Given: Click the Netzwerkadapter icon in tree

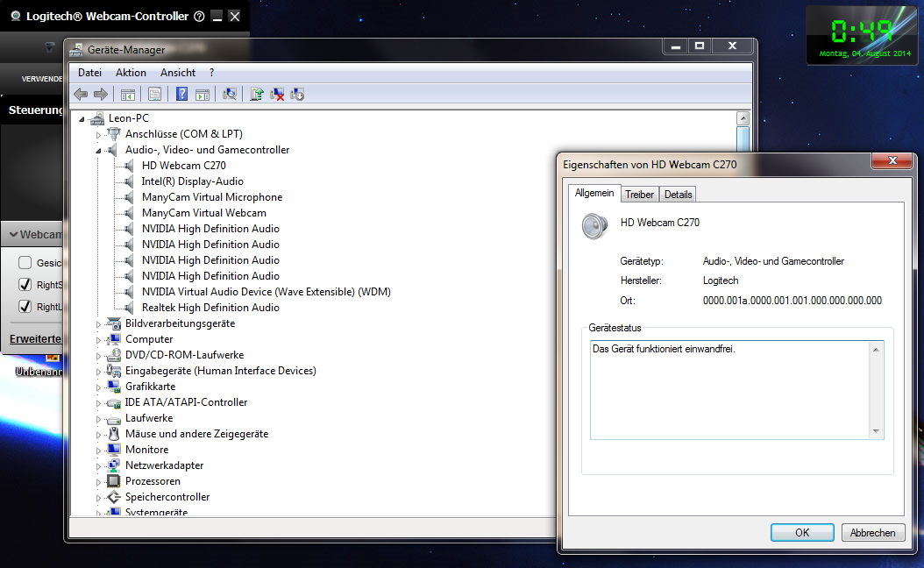Looking at the screenshot, I should (x=114, y=465).
